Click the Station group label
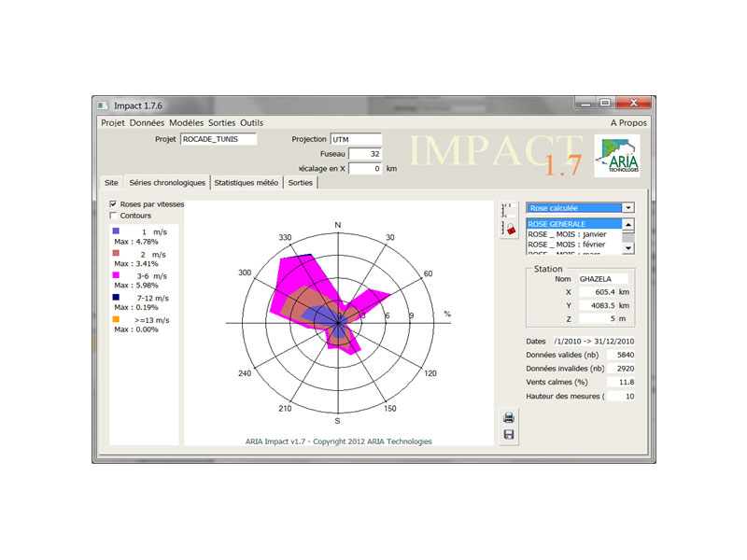 click(548, 269)
